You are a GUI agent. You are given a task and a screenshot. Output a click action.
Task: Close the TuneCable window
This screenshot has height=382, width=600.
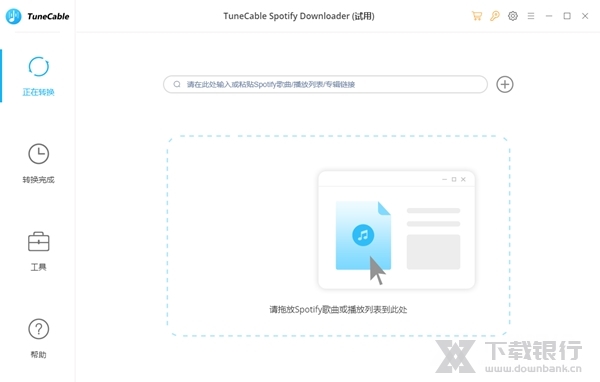click(x=585, y=16)
